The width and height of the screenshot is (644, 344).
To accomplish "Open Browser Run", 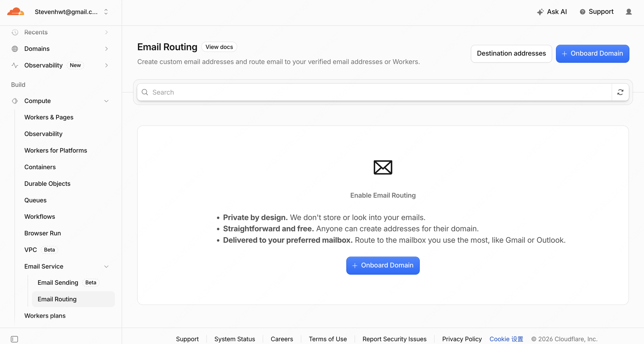I will pos(43,233).
